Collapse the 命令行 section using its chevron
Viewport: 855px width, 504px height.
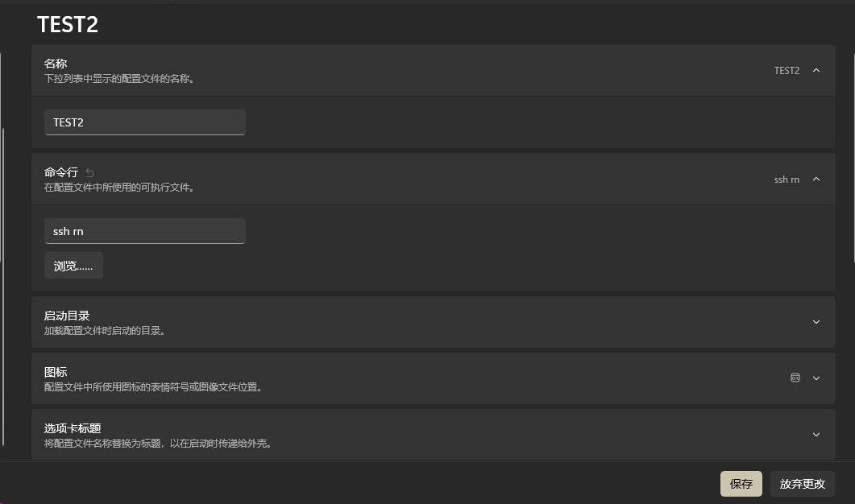816,180
